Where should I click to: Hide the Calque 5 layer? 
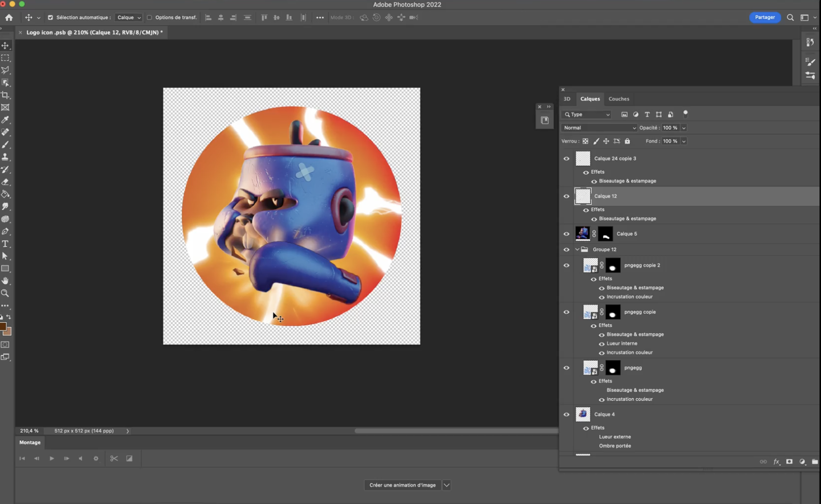click(x=566, y=234)
